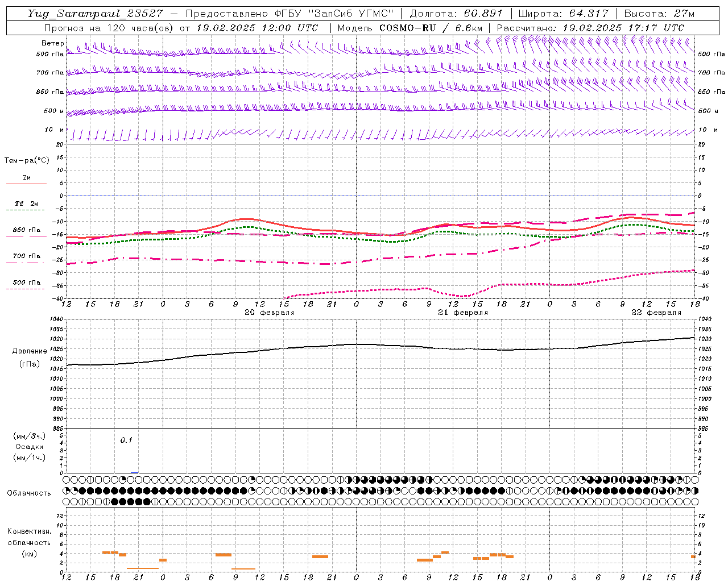Click the elevation text "Высота: 27м"
Image resolution: width=728 pixels, height=582 pixels.
pos(659,14)
